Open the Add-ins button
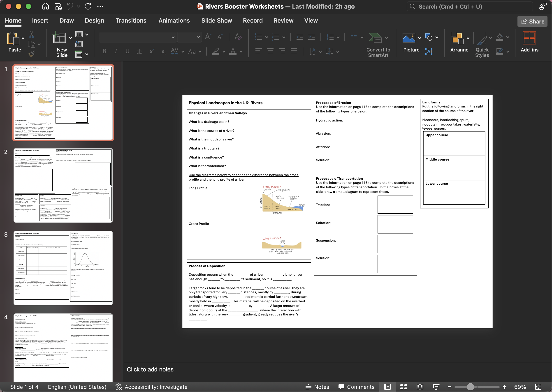This screenshot has width=552, height=392. click(529, 42)
